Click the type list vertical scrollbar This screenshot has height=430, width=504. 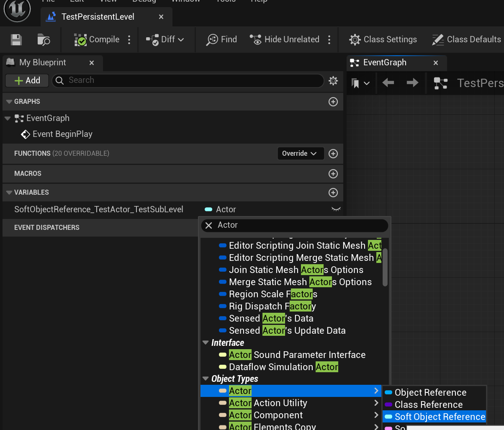pyautogui.click(x=385, y=267)
